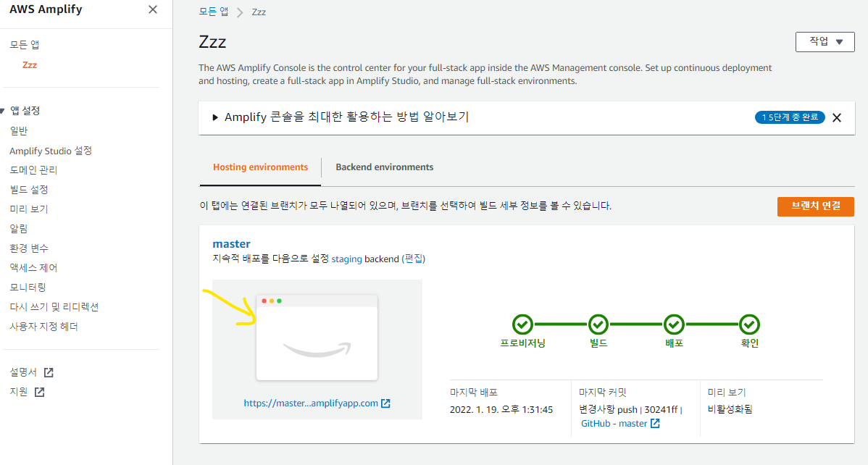Select Zzz app in sidebar
868x465 pixels.
(x=29, y=64)
